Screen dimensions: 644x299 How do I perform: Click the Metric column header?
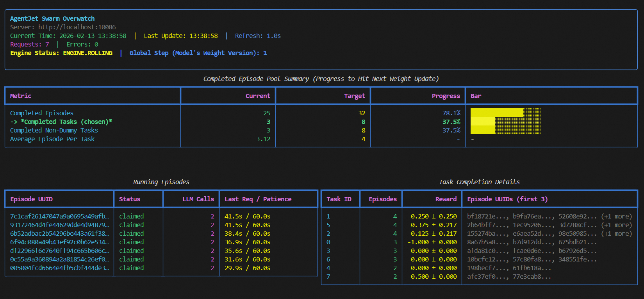pyautogui.click(x=21, y=96)
